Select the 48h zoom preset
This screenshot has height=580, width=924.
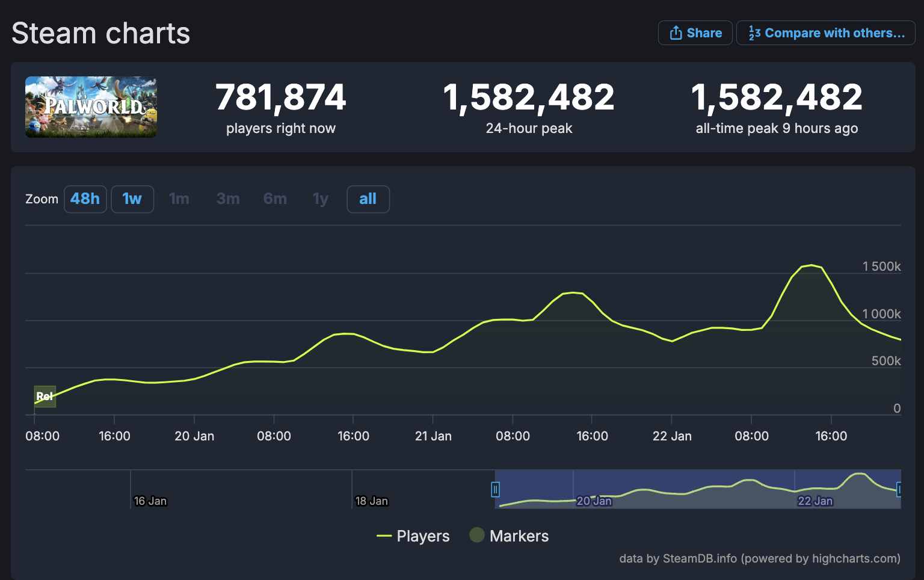pyautogui.click(x=85, y=199)
